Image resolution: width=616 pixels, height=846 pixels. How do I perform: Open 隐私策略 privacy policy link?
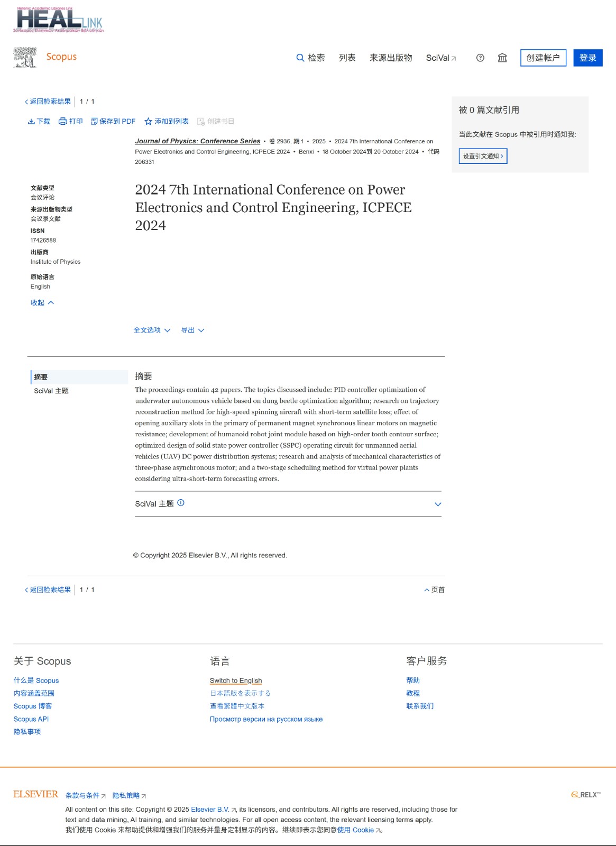[130, 795]
